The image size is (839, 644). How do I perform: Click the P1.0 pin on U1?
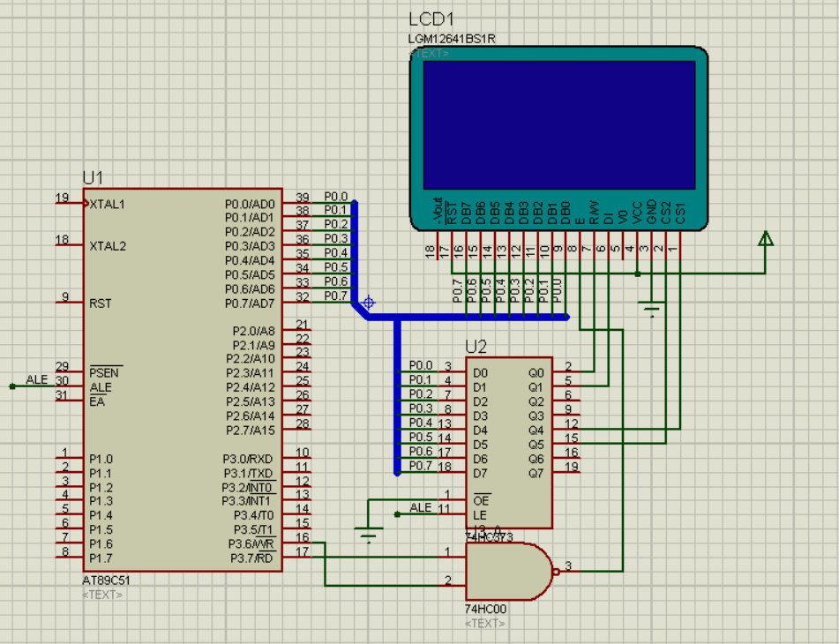pyautogui.click(x=70, y=457)
